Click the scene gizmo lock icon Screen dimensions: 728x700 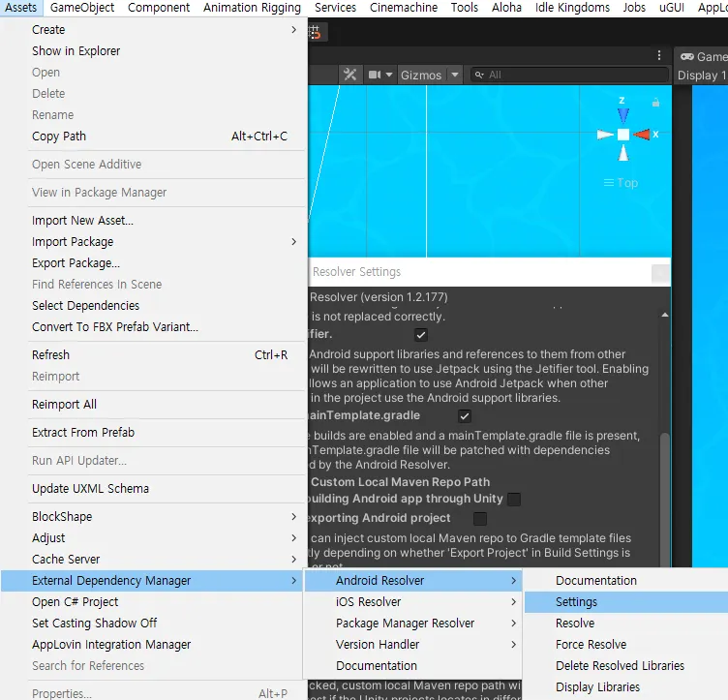[x=655, y=102]
